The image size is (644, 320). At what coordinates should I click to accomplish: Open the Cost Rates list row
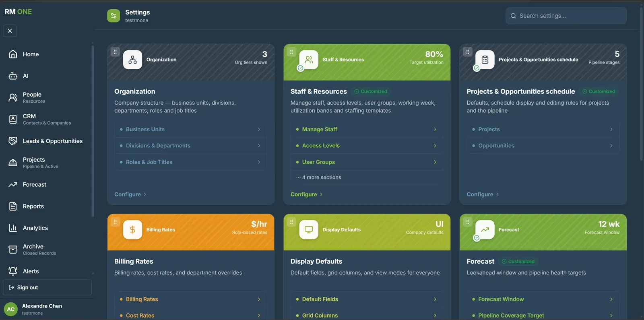(191, 316)
